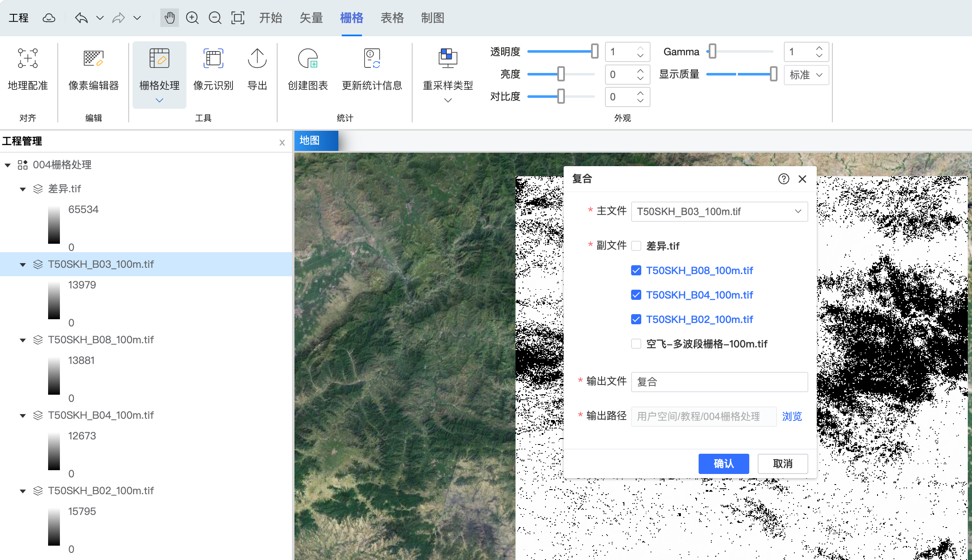Click the 输出路径 path field
Viewport: 972px width, 560px height.
(704, 417)
